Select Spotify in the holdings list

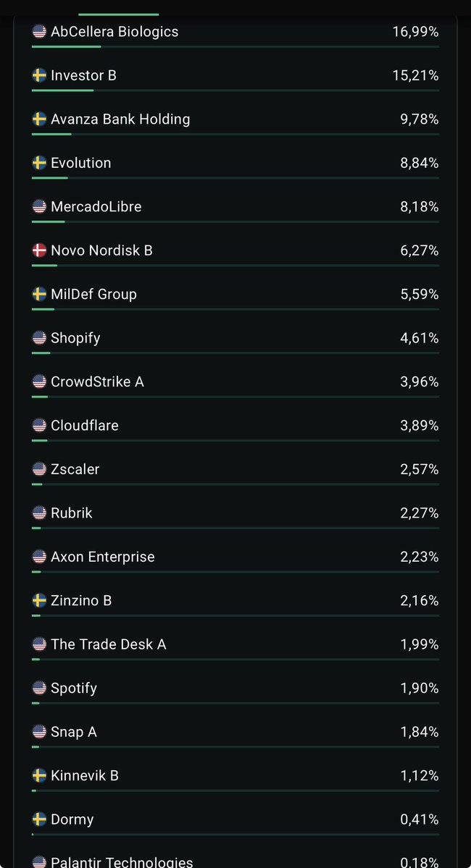click(x=236, y=691)
